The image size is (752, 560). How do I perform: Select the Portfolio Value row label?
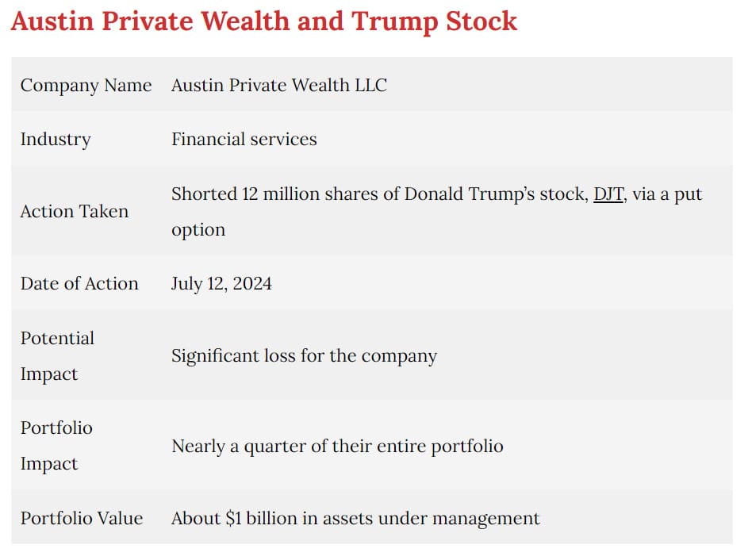click(x=82, y=519)
